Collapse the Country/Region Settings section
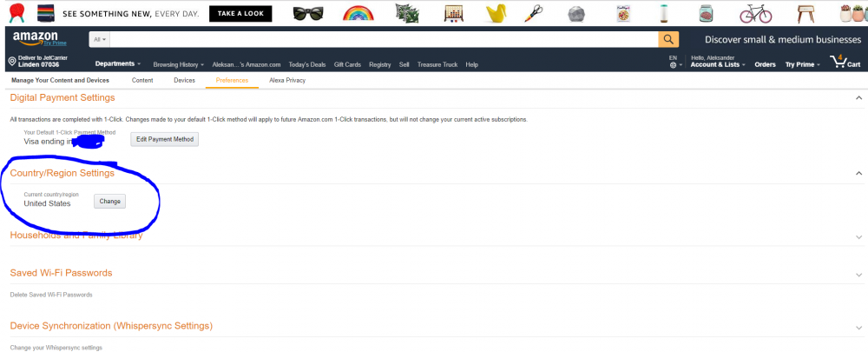 tap(858, 174)
